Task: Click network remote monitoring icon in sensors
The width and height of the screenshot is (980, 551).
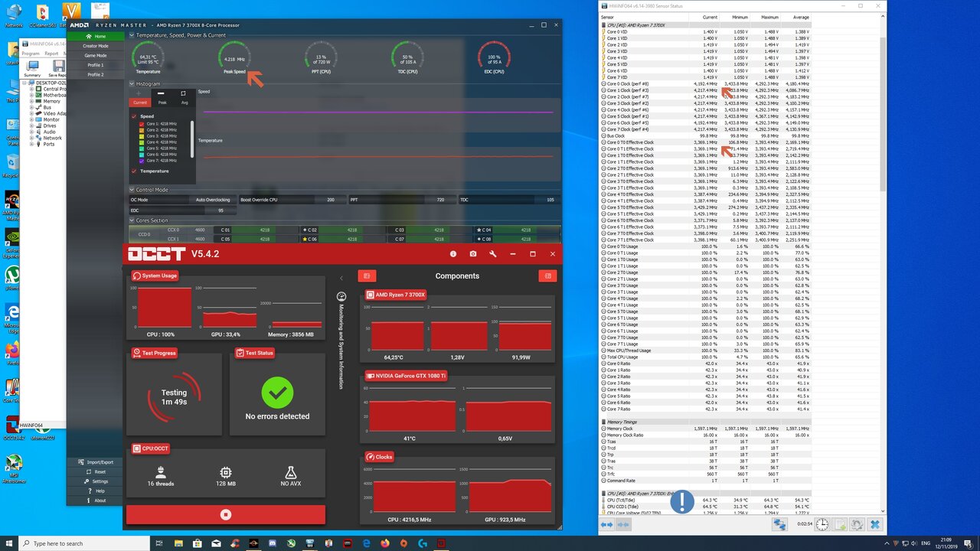Action: pyautogui.click(x=779, y=524)
